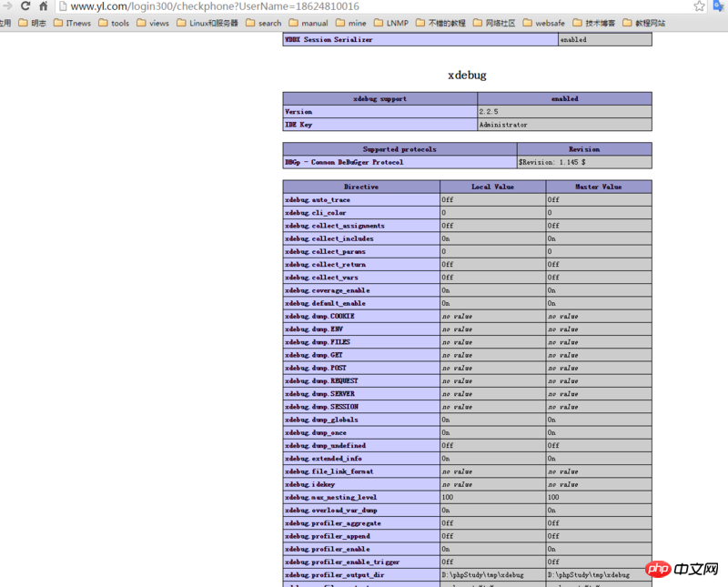
Task: Open the LNMP bookmark folder
Action: pos(390,23)
